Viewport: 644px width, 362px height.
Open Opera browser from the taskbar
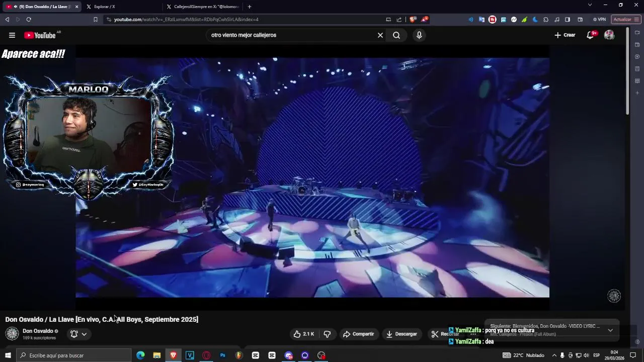click(206, 355)
